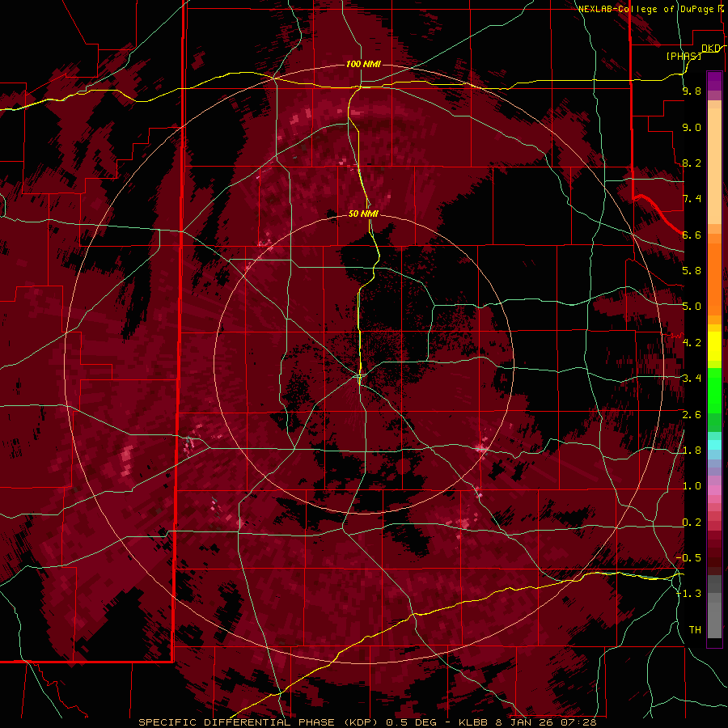
Task: Click the 7.4 value on the color scale
Action: click(x=692, y=199)
